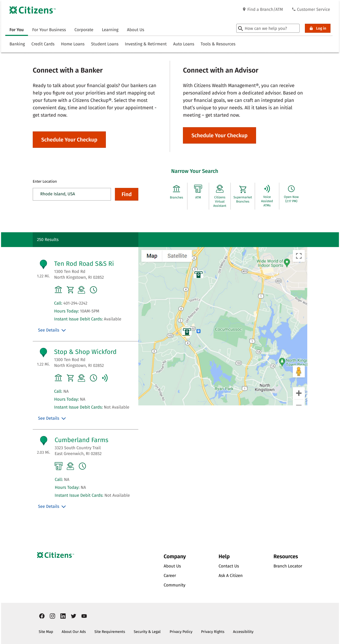Toggle the ATM filter

pyautogui.click(x=198, y=189)
